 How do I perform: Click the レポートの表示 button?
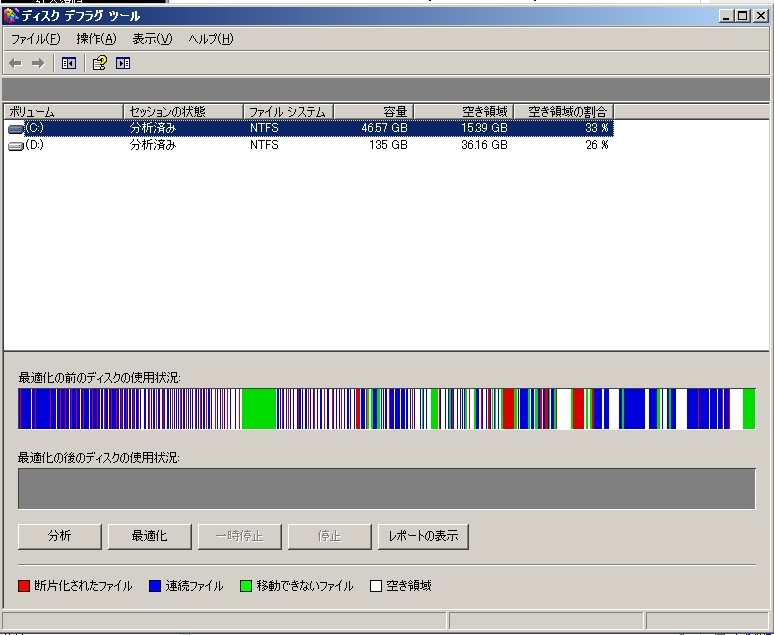pyautogui.click(x=423, y=536)
